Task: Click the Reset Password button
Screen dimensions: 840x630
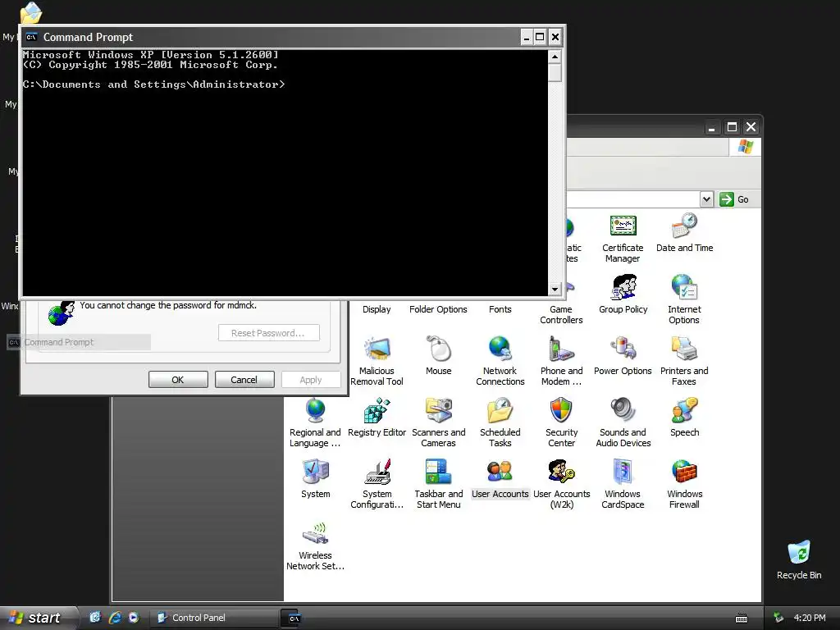Action: click(x=269, y=333)
